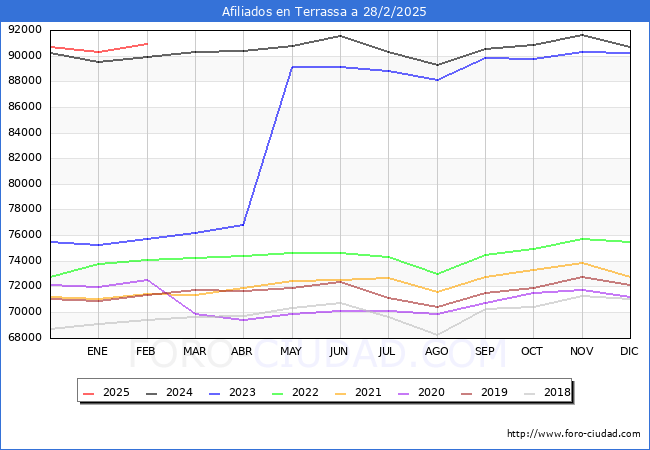Viewport: 650px width, 450px height.
Task: Click the purple 2020 legend color marker
Action: point(404,393)
